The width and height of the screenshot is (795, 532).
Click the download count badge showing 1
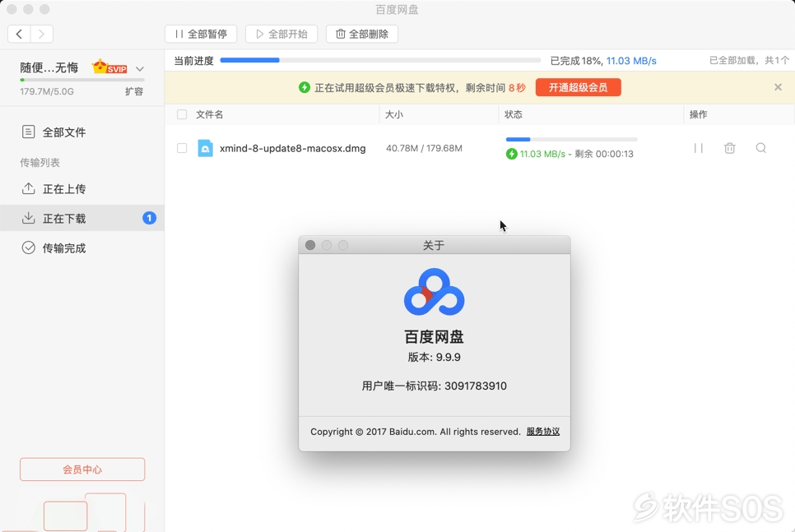[x=149, y=219]
